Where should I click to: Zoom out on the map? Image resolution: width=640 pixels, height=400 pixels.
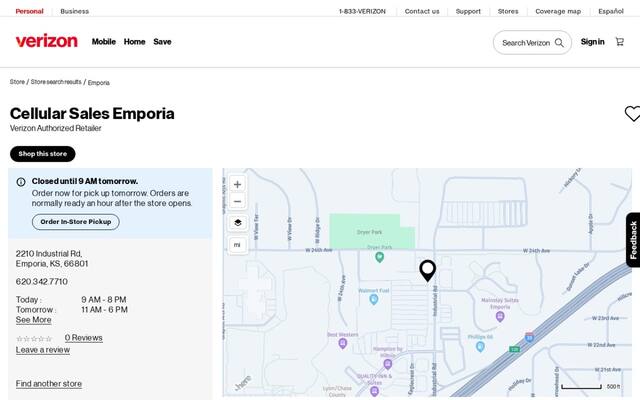point(238,201)
